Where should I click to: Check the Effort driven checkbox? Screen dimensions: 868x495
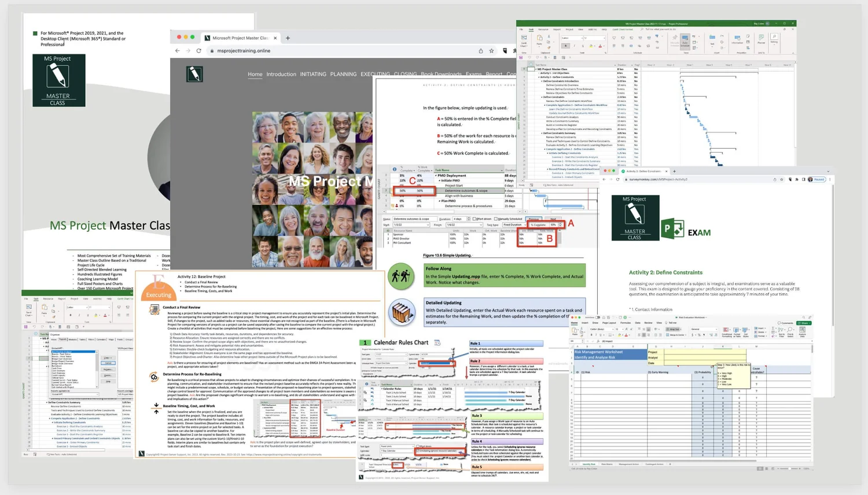click(474, 219)
